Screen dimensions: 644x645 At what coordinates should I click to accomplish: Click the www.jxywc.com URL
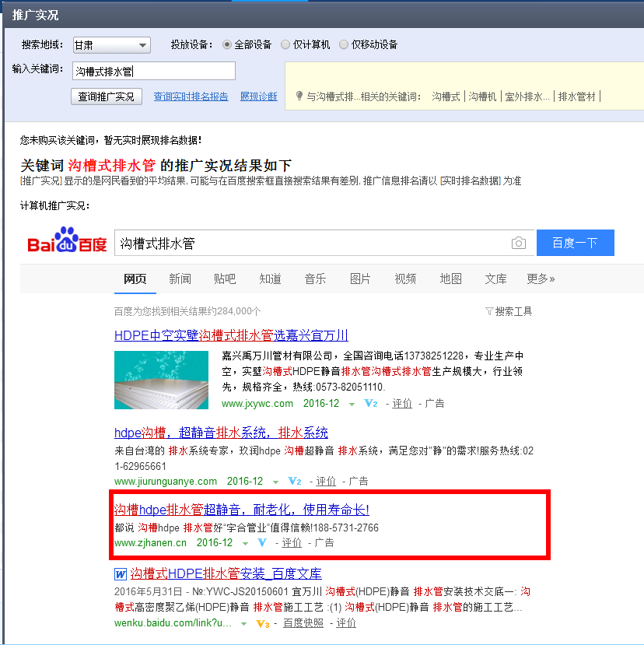point(257,404)
